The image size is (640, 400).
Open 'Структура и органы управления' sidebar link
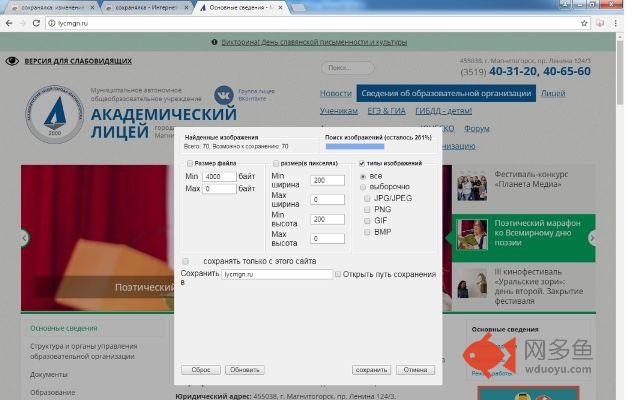point(84,351)
